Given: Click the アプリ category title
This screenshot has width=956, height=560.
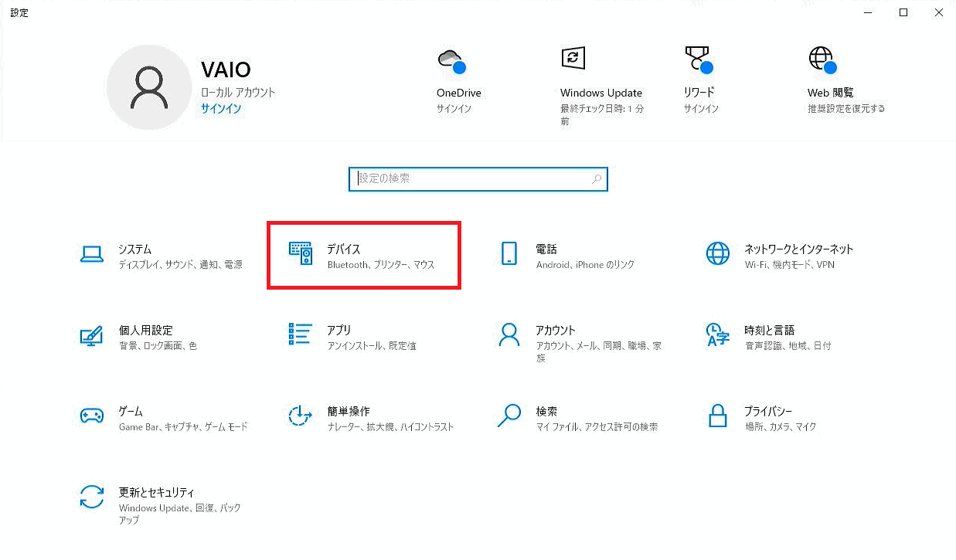Looking at the screenshot, I should pyautogui.click(x=340, y=331).
